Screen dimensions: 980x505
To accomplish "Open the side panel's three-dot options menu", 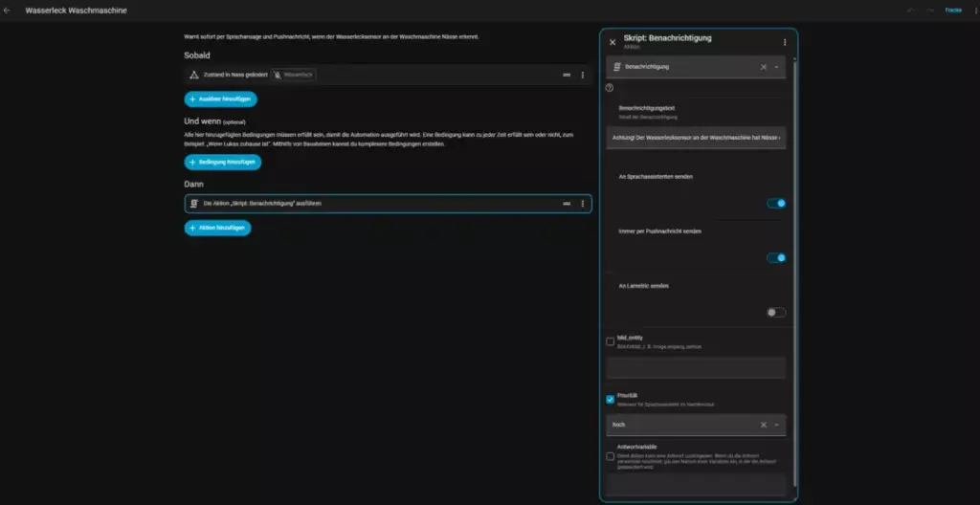I will click(785, 42).
